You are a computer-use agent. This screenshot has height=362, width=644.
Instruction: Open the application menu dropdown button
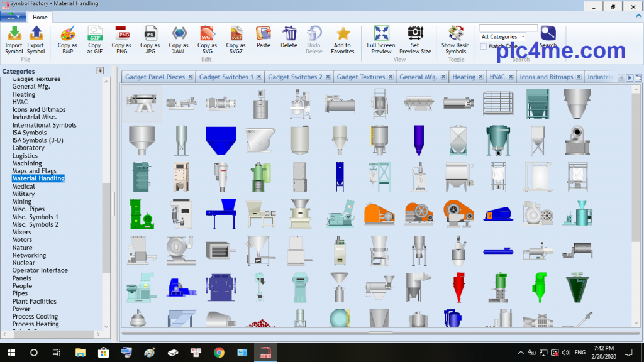13,17
